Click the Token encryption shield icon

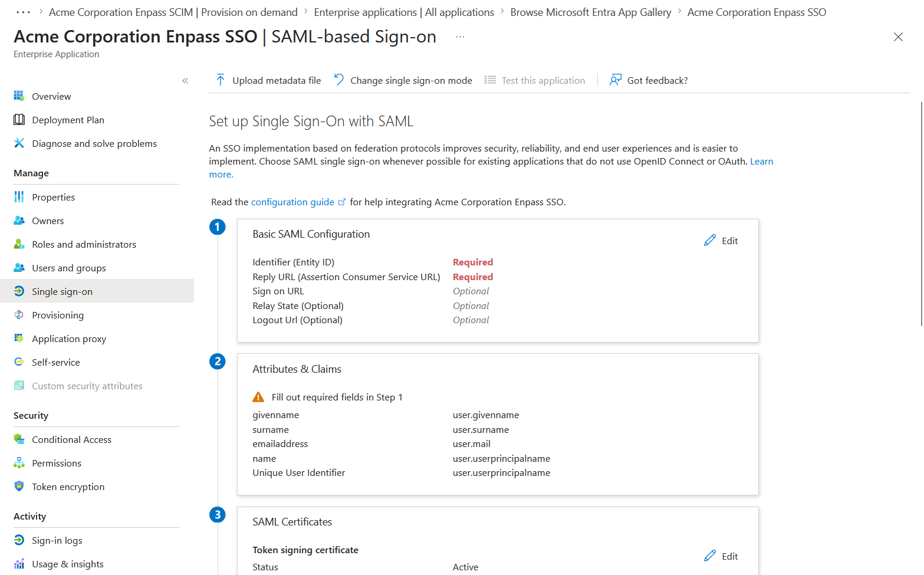coord(19,487)
